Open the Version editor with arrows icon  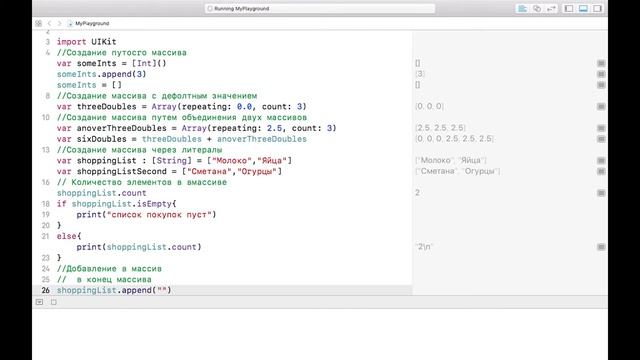click(x=551, y=9)
